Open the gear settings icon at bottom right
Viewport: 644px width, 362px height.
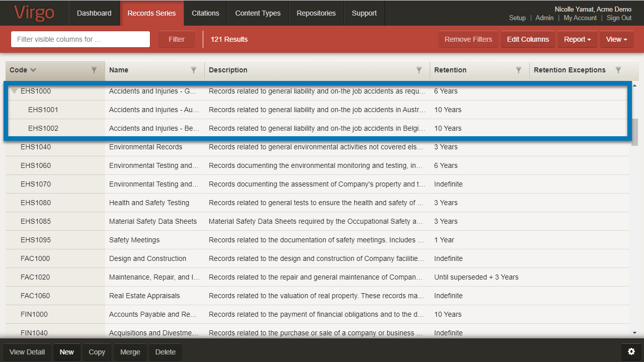coord(631,352)
